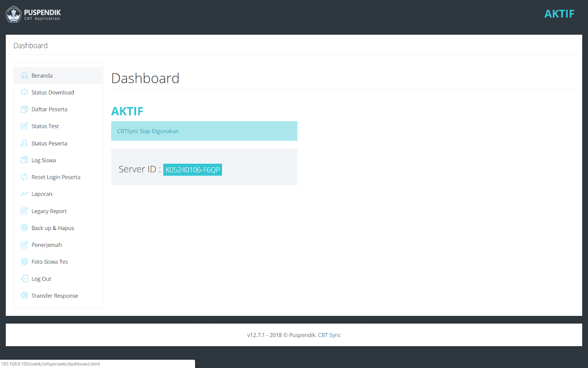The height and width of the screenshot is (368, 588).
Task: Click the Puspendik emblem logo
Action: pyautogui.click(x=14, y=14)
